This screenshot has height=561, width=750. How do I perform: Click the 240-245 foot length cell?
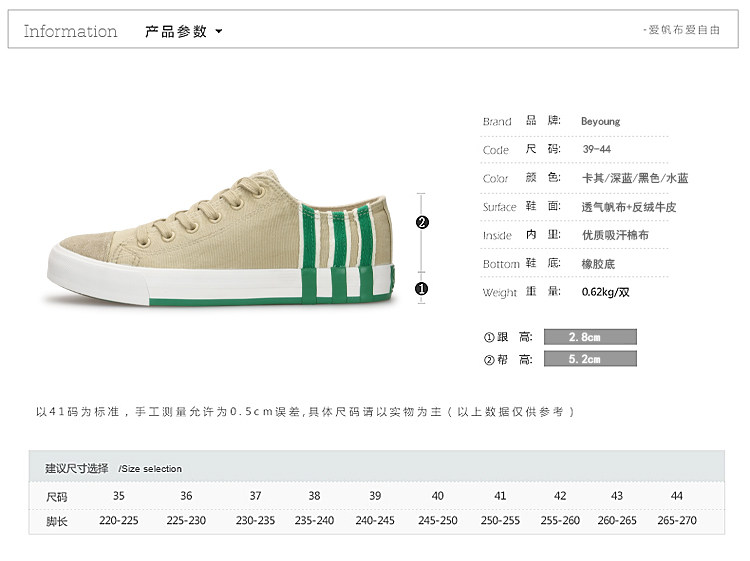[x=375, y=520]
